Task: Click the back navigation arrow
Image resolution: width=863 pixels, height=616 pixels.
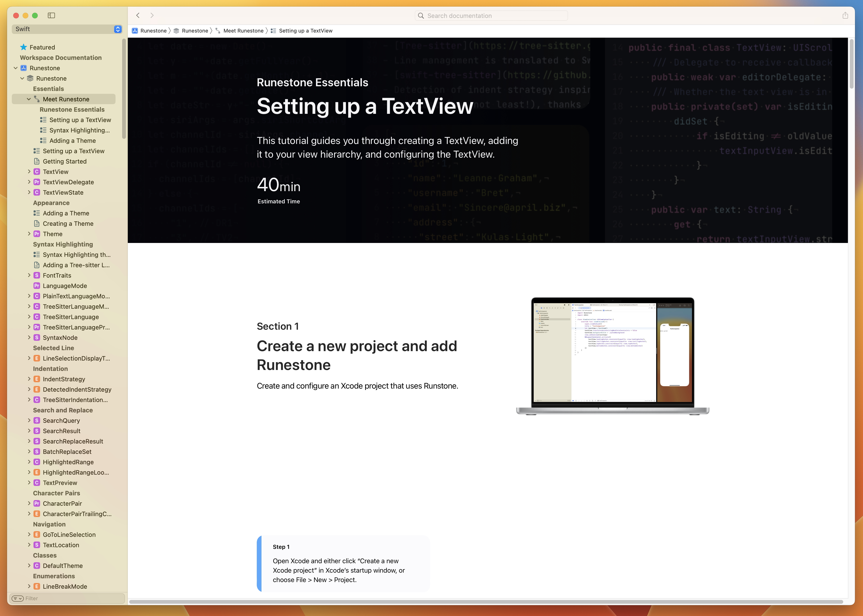Action: click(138, 16)
